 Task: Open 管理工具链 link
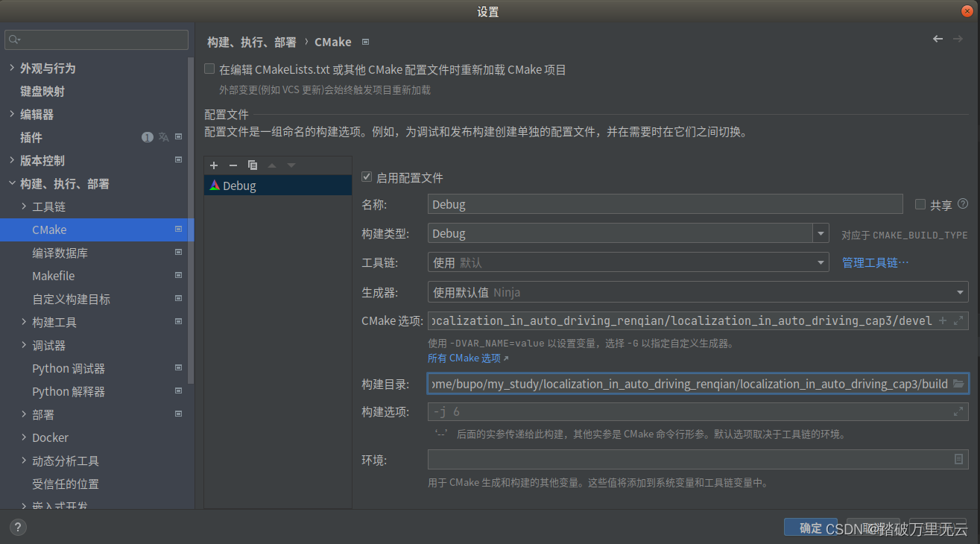pos(876,262)
